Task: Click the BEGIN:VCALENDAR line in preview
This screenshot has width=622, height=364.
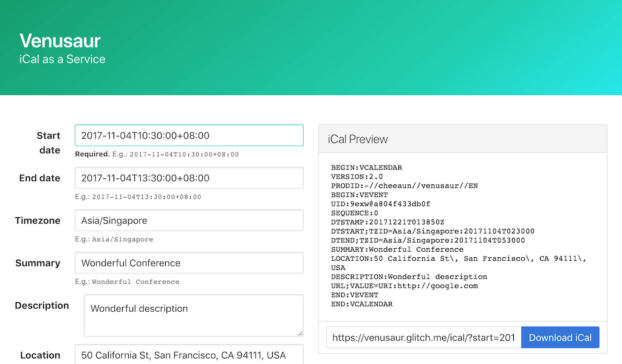Action: [x=366, y=167]
